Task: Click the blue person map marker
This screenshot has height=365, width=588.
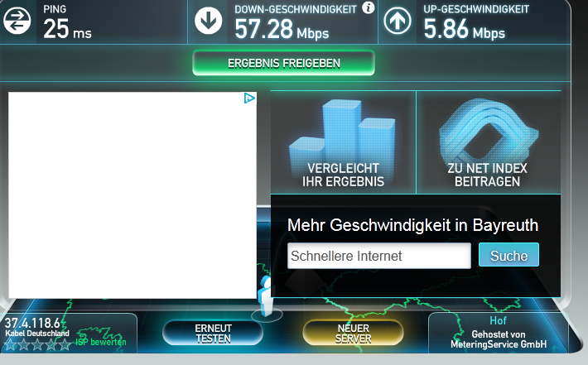Action: click(x=266, y=296)
